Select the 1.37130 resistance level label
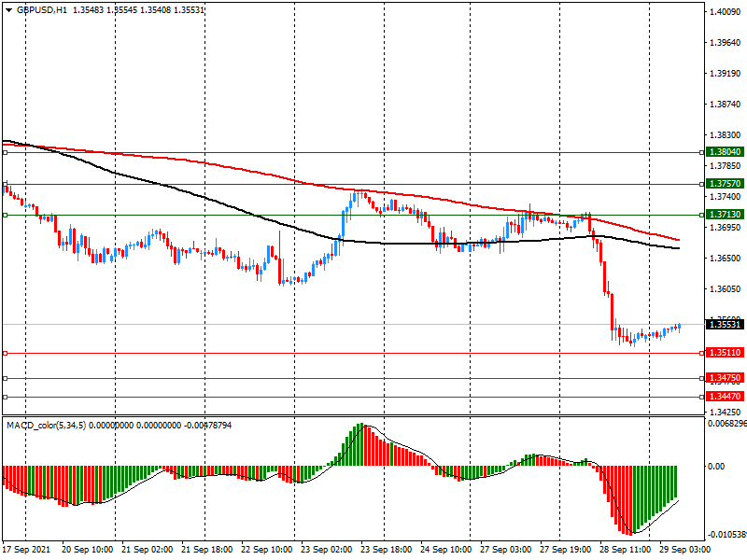747x560 pixels. pyautogui.click(x=725, y=215)
